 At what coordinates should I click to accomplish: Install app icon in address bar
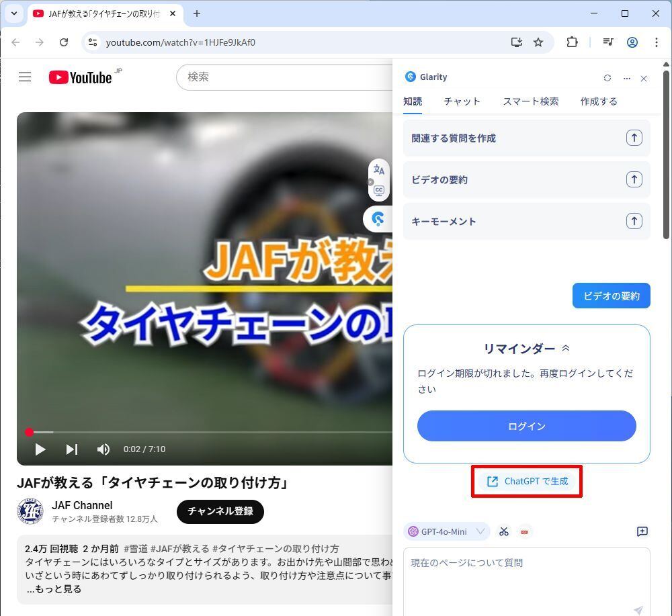(x=516, y=42)
